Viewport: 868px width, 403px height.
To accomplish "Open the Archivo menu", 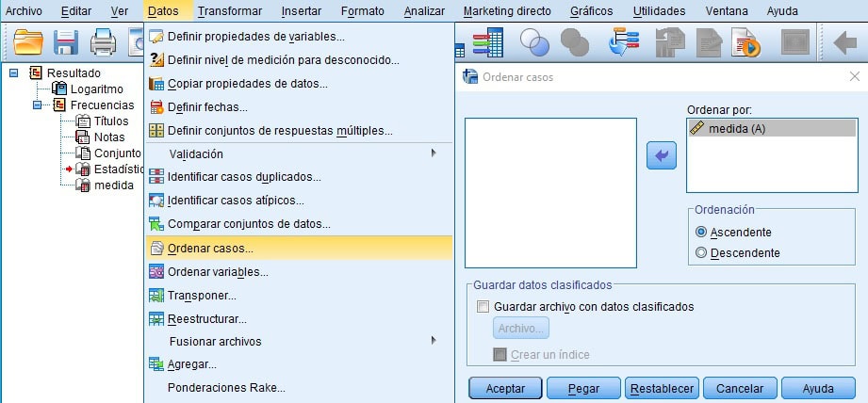I will [24, 11].
